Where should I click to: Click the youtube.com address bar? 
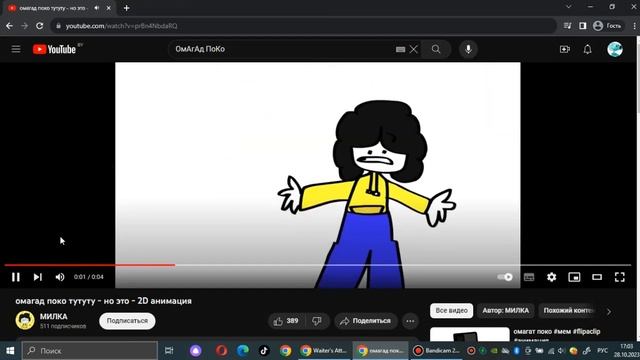point(304,26)
